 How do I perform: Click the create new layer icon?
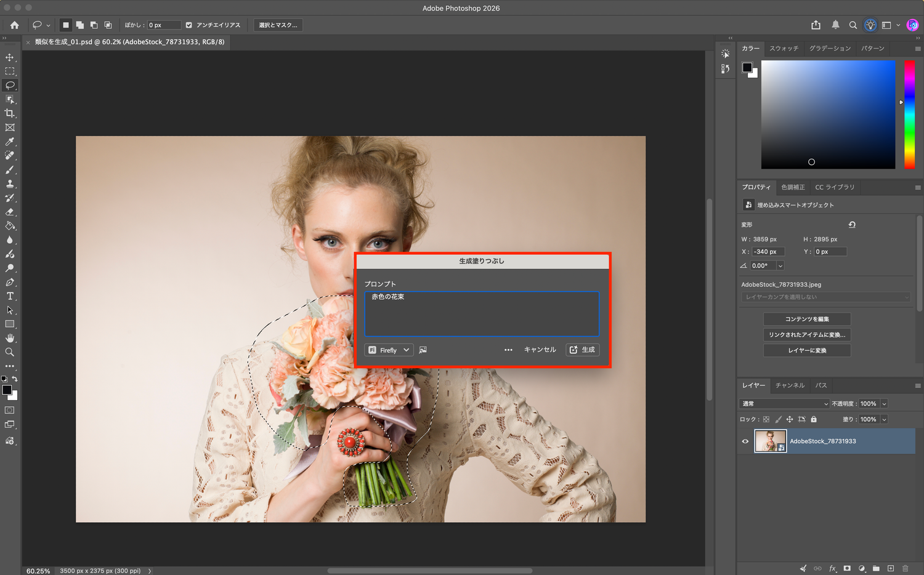(891, 568)
